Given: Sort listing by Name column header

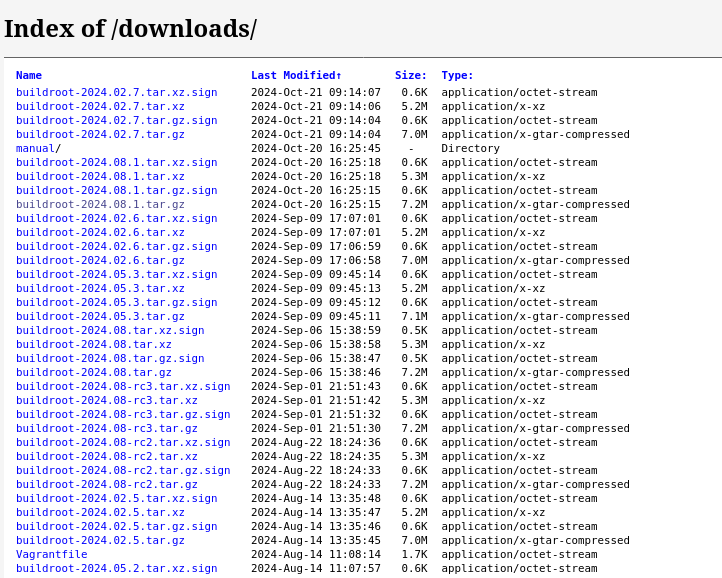Looking at the screenshot, I should (x=29, y=75).
